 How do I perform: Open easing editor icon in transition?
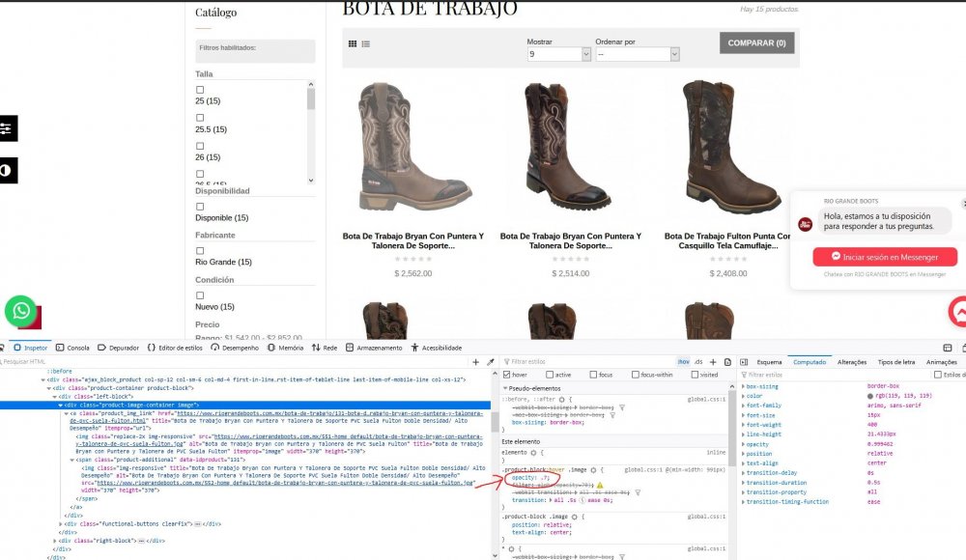(x=582, y=499)
